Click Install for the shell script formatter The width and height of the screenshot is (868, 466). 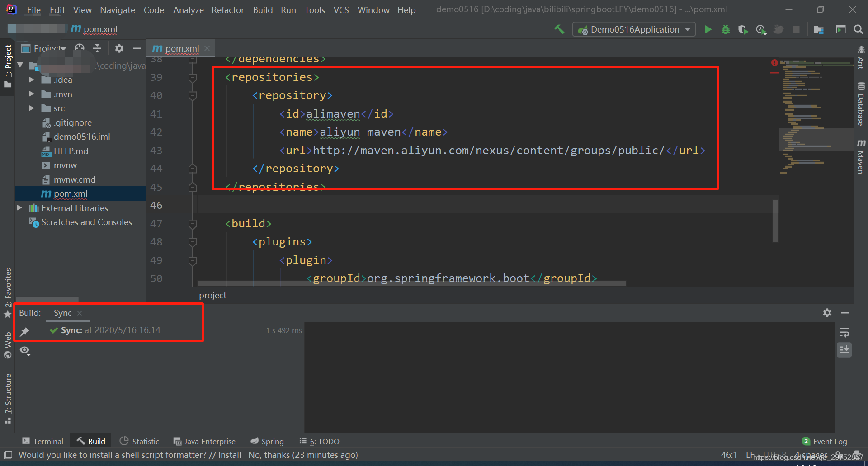point(229,455)
